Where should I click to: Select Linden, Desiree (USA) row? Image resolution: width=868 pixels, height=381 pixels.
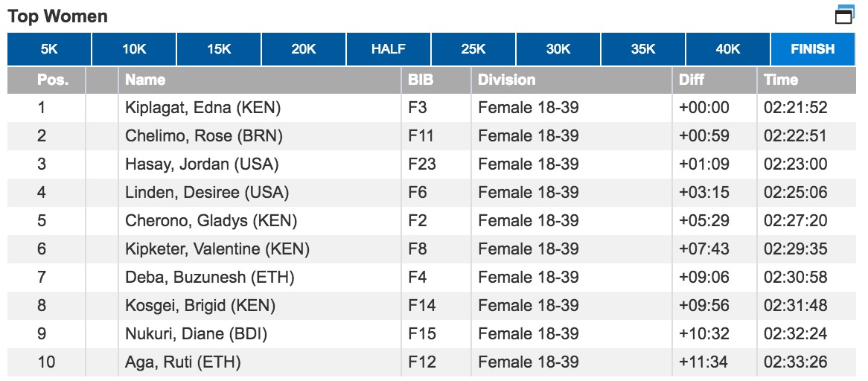(x=207, y=193)
